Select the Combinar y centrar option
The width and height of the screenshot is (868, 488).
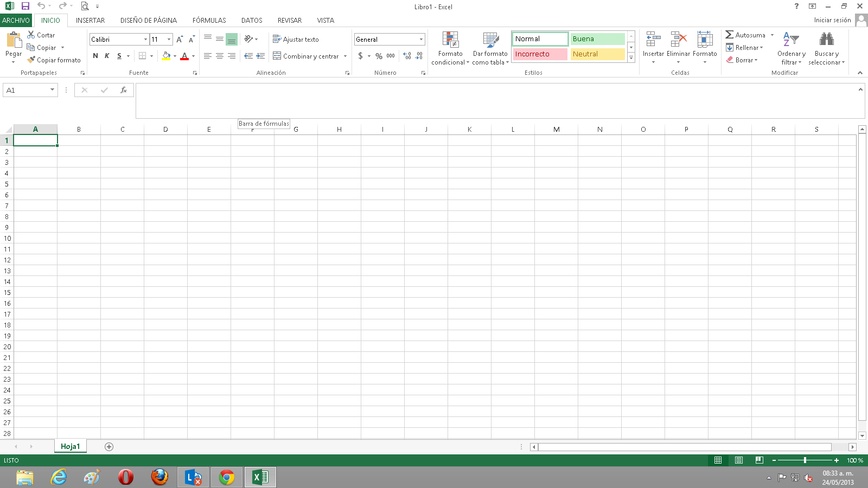tap(308, 56)
